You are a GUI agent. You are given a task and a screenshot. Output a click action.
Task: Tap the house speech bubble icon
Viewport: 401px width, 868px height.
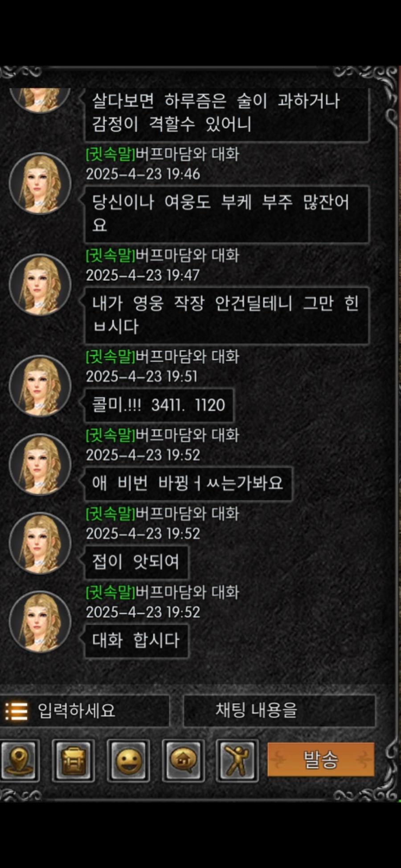[183, 760]
